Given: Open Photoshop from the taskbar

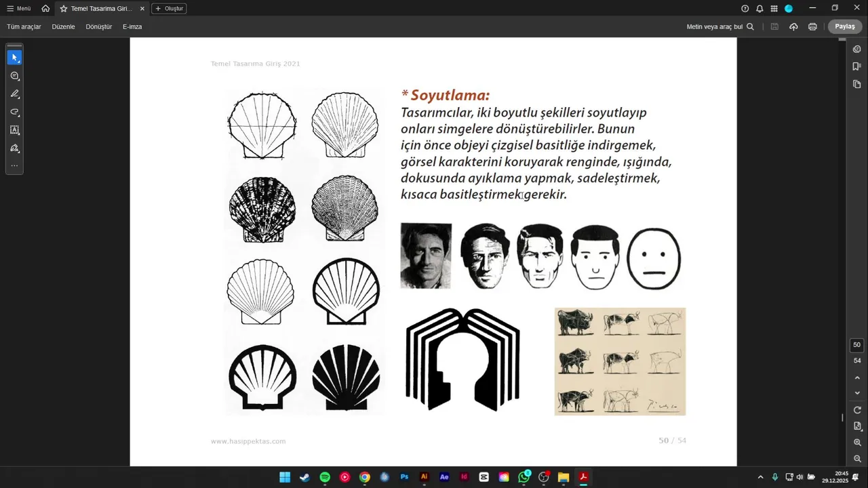Looking at the screenshot, I should pyautogui.click(x=404, y=477).
